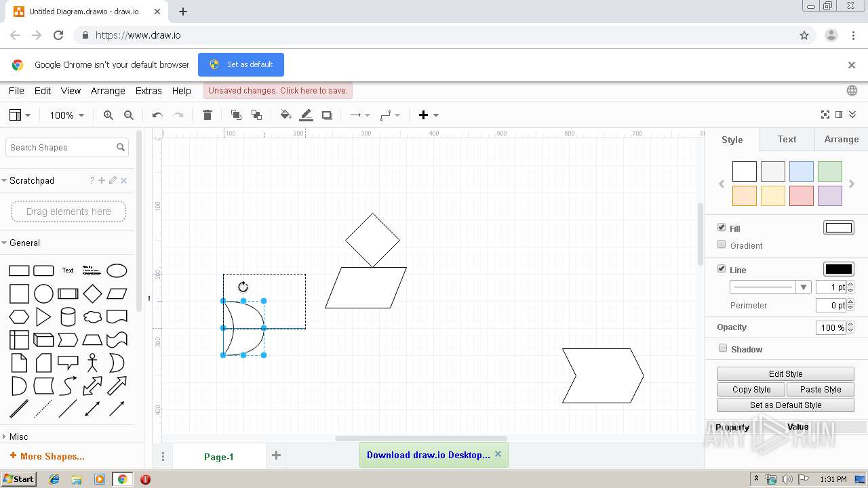This screenshot has height=488, width=868.
Task: Click the Windows Start button
Action: [19, 479]
